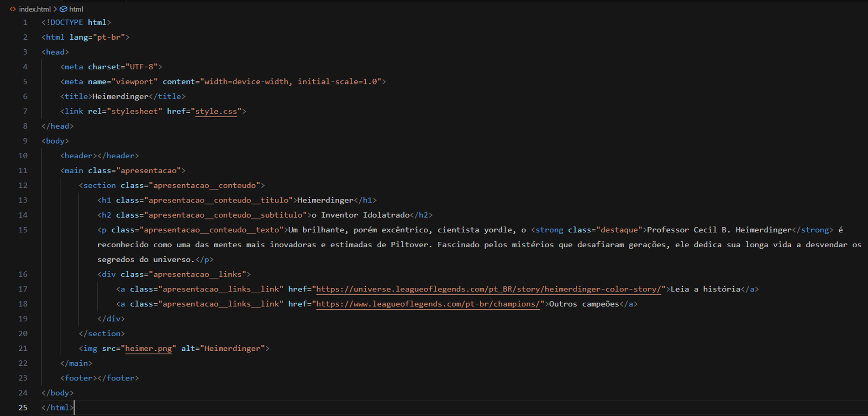Click the "apresentacao__links" div class
Image resolution: width=868 pixels, height=416 pixels.
click(x=197, y=274)
